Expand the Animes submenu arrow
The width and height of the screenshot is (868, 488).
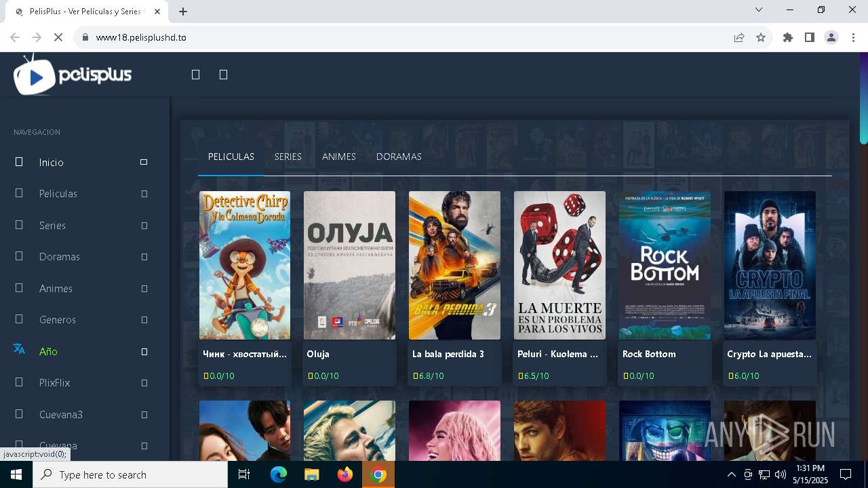coord(144,289)
